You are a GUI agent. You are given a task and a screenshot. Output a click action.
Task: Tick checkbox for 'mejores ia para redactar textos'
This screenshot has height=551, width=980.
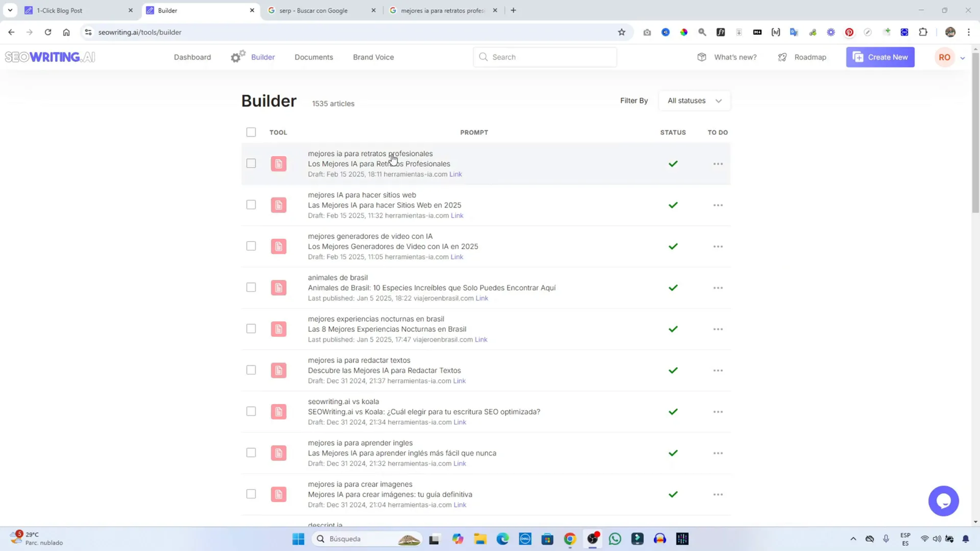[x=251, y=370]
